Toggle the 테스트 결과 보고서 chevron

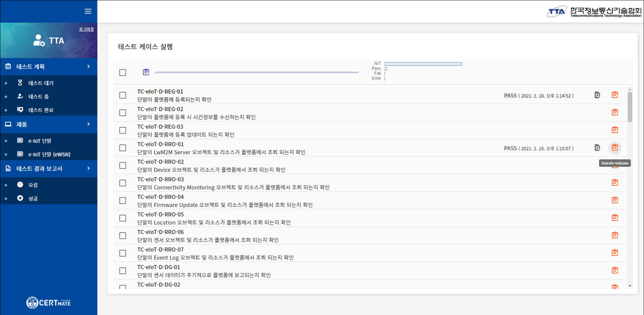89,168
